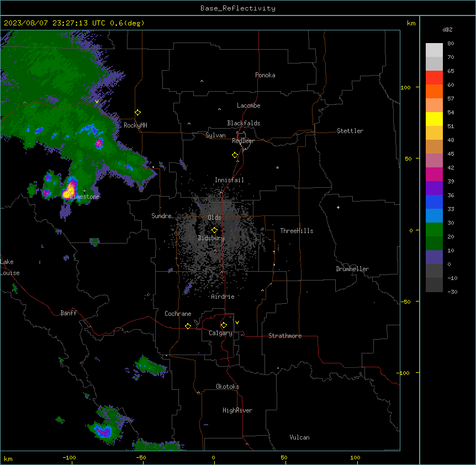Screen dimensions: 476x465
Task: Click the Sundre label
Action: coord(161,216)
